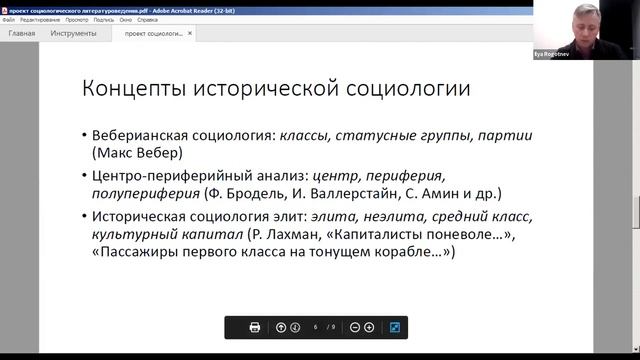This screenshot has width=640, height=360.
Task: Click the italic word полупериферия
Action: coord(146,193)
